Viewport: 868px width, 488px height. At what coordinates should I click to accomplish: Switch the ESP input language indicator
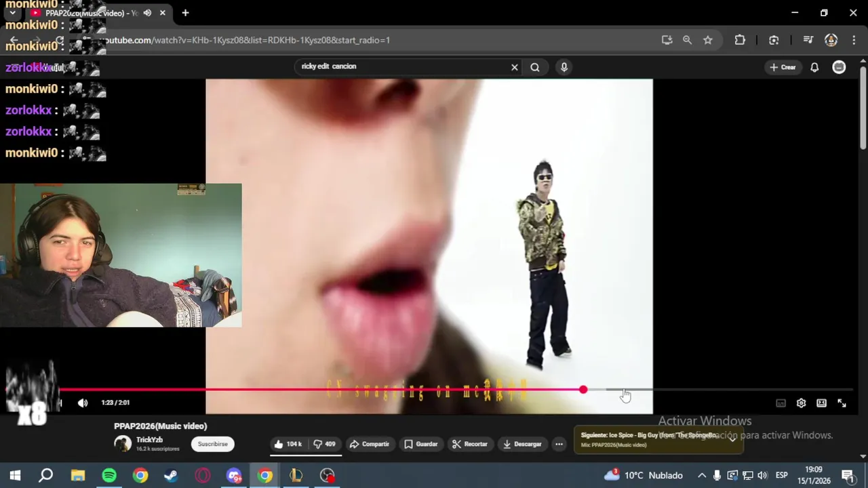click(781, 475)
